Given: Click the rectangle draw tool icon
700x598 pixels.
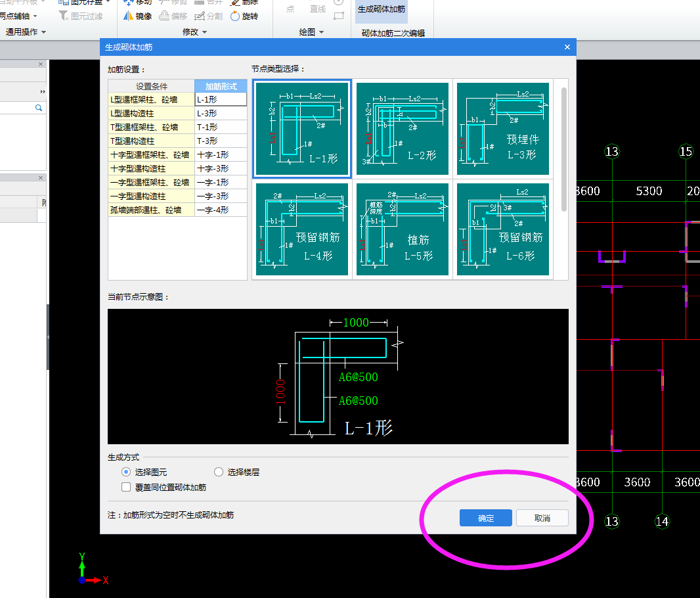Looking at the screenshot, I should [x=339, y=16].
